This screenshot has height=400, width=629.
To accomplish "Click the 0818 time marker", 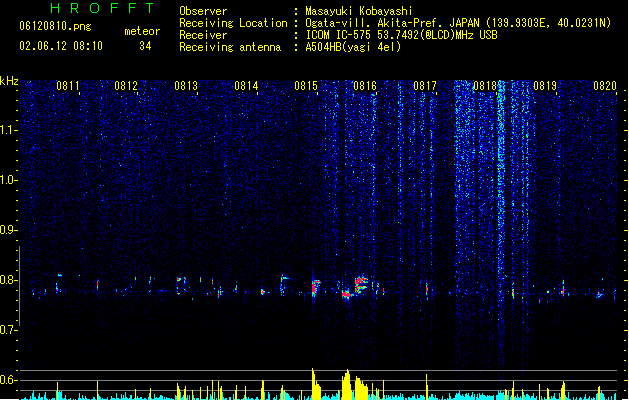I will pyautogui.click(x=485, y=86).
